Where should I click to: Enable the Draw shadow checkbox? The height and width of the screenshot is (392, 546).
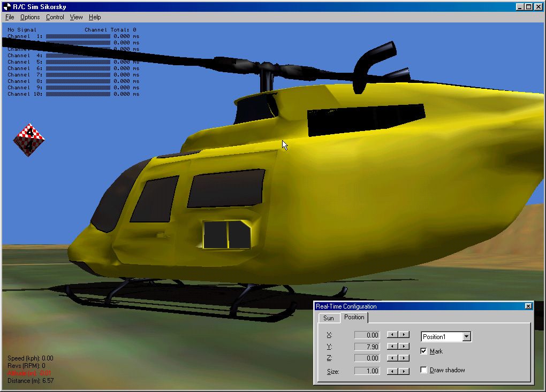point(423,370)
